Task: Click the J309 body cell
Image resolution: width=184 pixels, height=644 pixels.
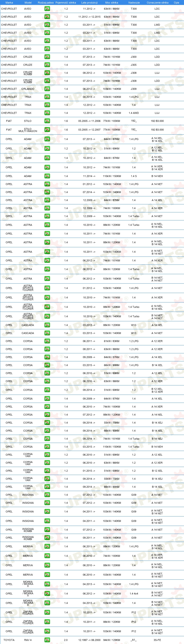Action: coord(134,89)
